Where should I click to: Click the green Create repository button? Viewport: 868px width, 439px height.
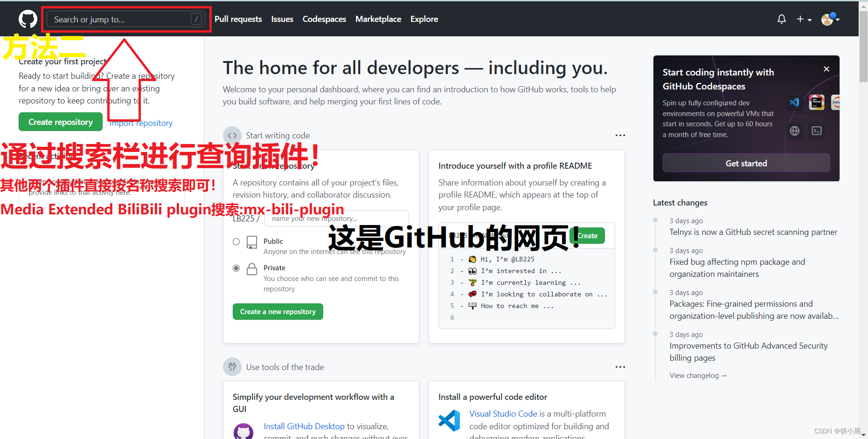[60, 122]
